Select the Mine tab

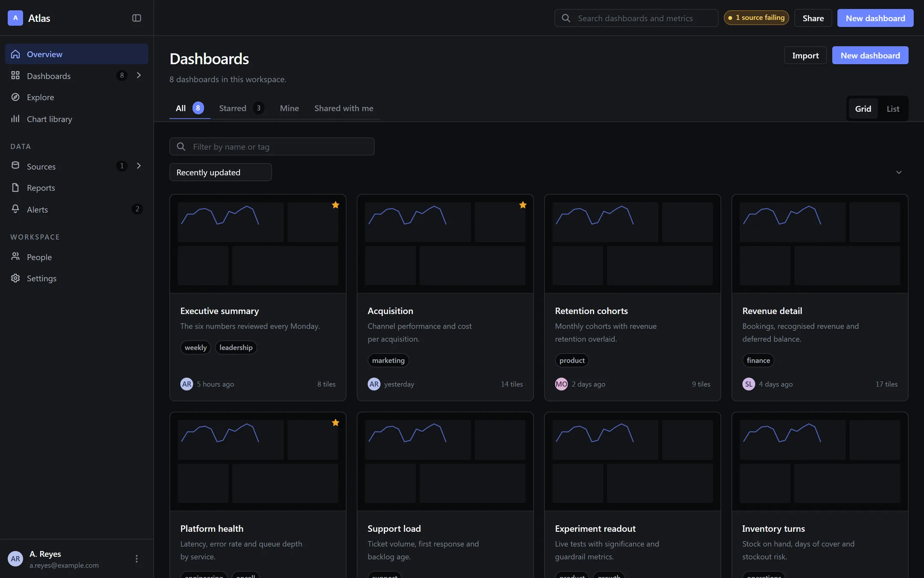pos(289,108)
